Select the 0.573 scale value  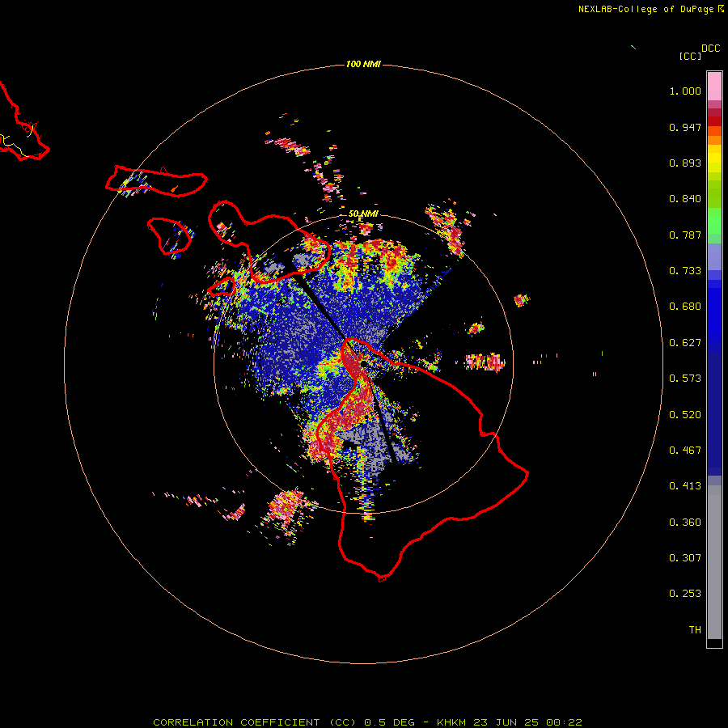click(685, 379)
